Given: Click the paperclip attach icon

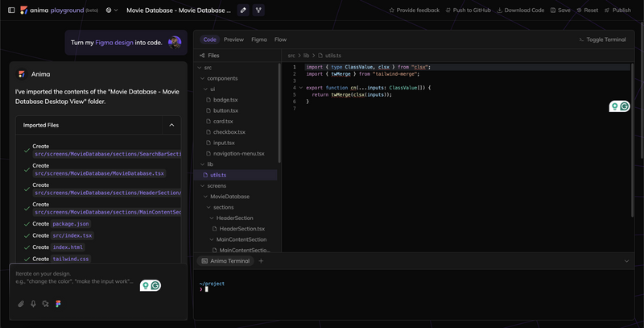Looking at the screenshot, I should click(x=21, y=304).
